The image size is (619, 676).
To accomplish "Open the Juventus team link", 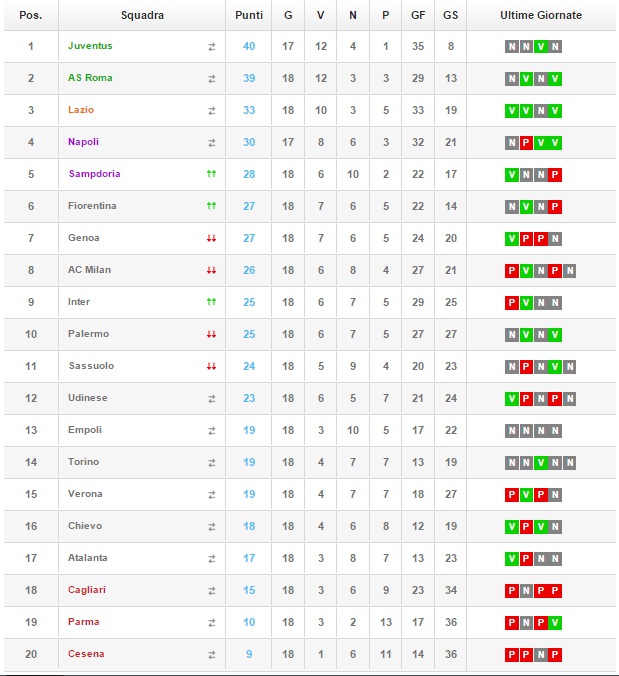I will pyautogui.click(x=90, y=46).
